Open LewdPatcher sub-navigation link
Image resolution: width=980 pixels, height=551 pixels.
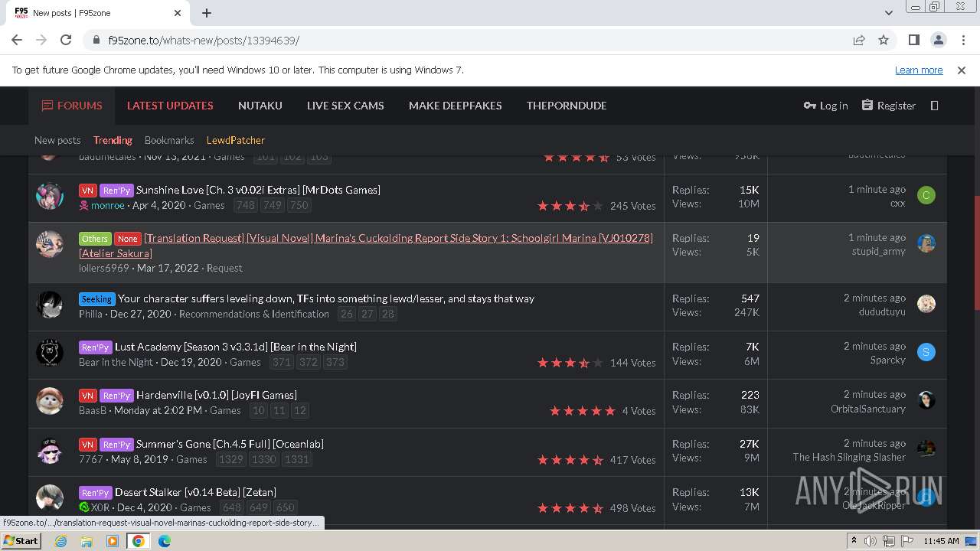coord(236,140)
